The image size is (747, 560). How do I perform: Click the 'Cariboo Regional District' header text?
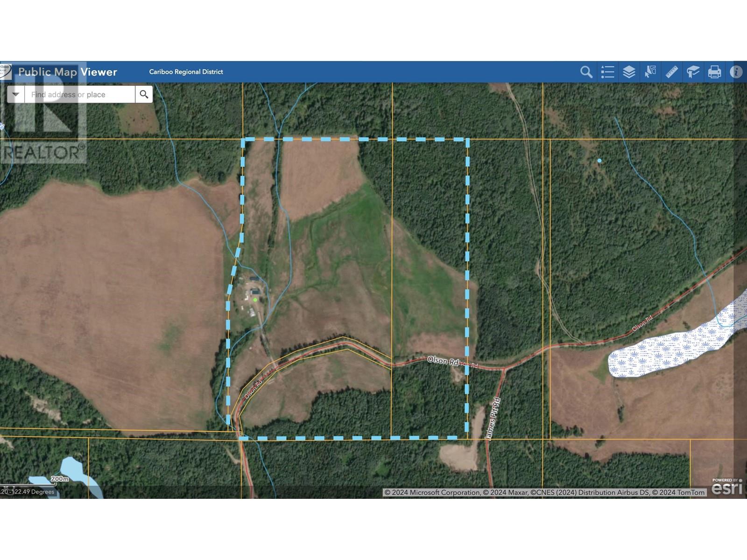(x=186, y=72)
